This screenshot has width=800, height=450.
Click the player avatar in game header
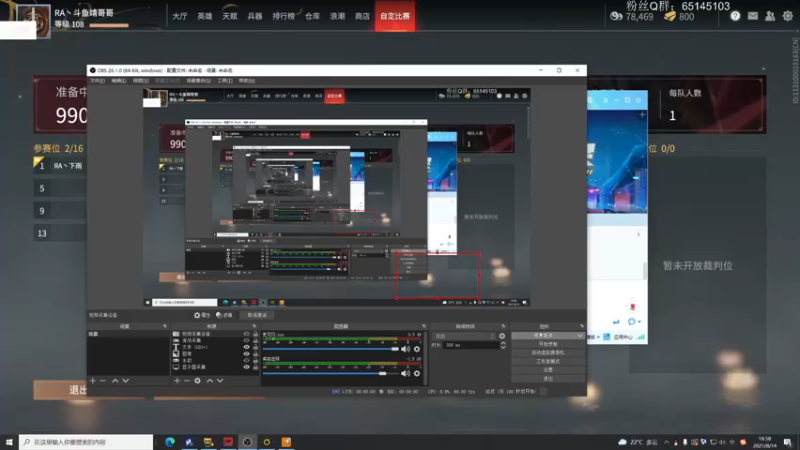pyautogui.click(x=34, y=21)
